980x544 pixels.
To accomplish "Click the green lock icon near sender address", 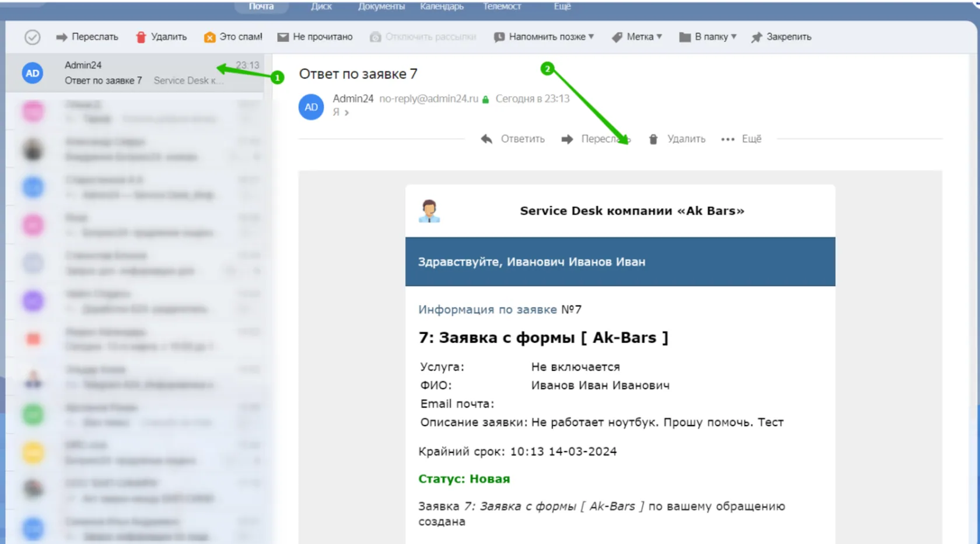I will pos(485,99).
